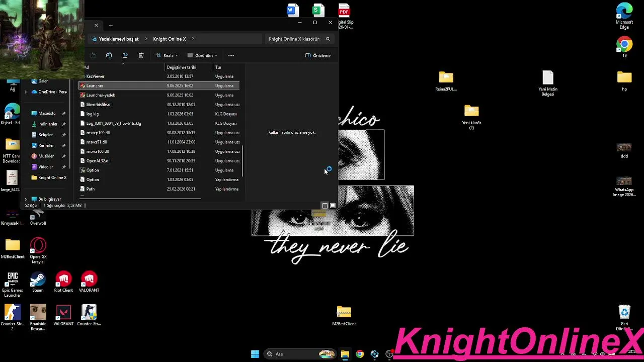
Task: Open Roadside Research desktop shortcut
Action: point(38,318)
